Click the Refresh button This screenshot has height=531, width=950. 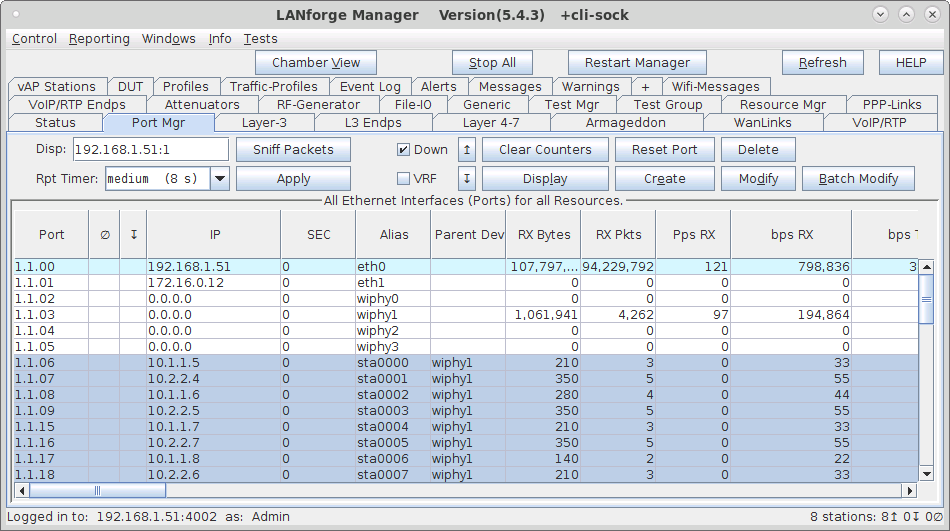823,62
